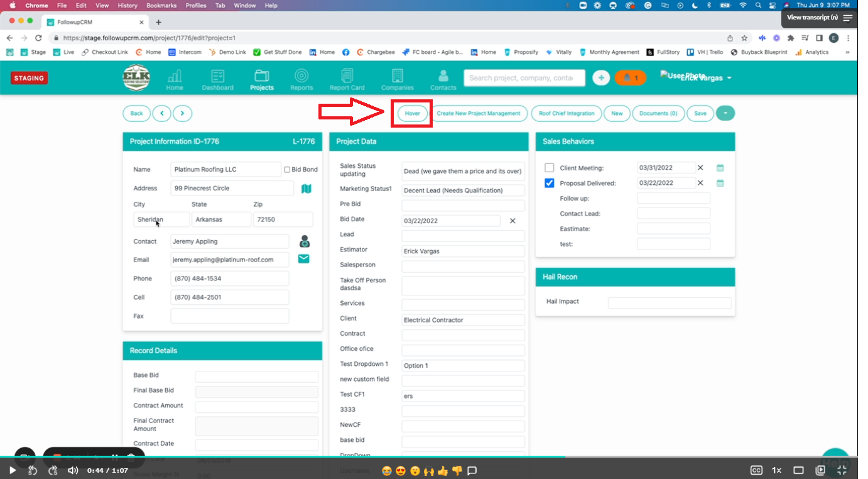This screenshot has width=868, height=479.
Task: Expand the teal dropdown arrow next to Save
Action: pyautogui.click(x=725, y=113)
